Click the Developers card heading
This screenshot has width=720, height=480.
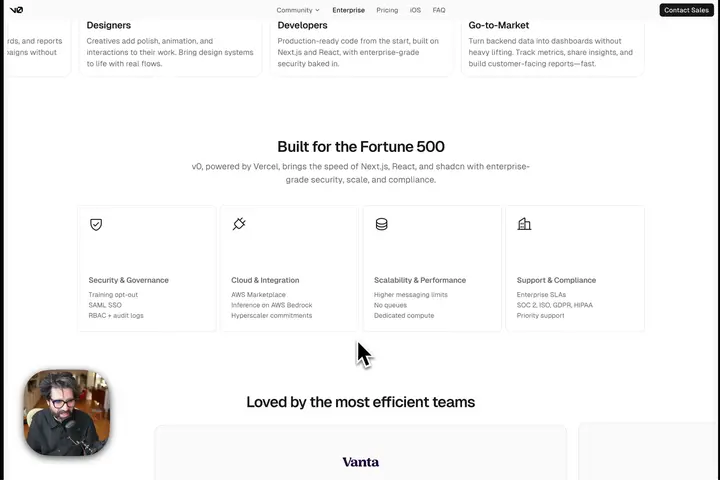click(x=302, y=25)
